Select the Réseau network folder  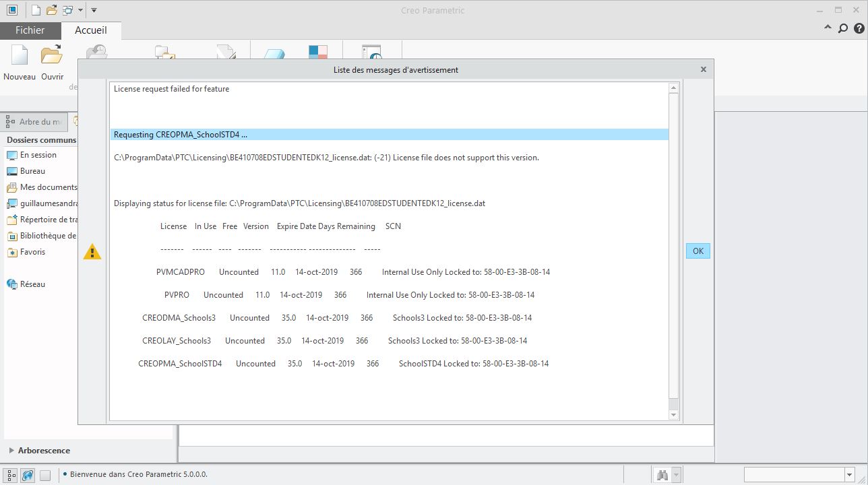[32, 284]
